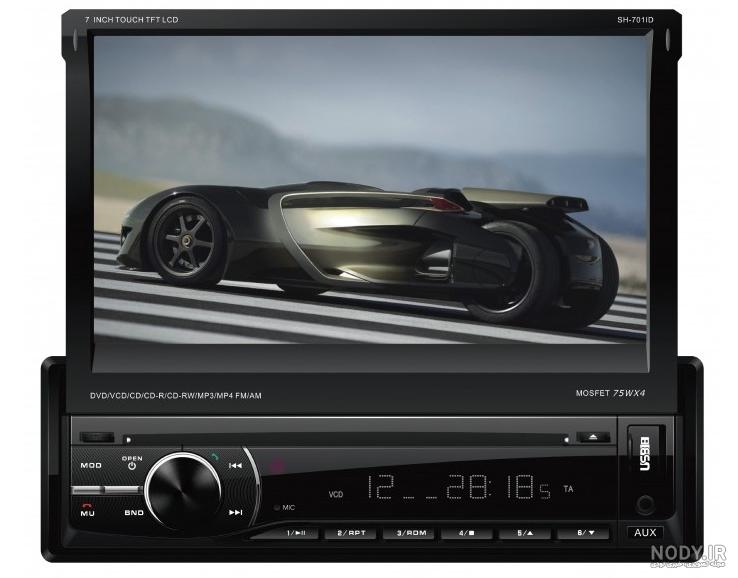Image resolution: width=738 pixels, height=578 pixels.
Task: Toggle play/pause with preset button 1
Action: click(296, 533)
